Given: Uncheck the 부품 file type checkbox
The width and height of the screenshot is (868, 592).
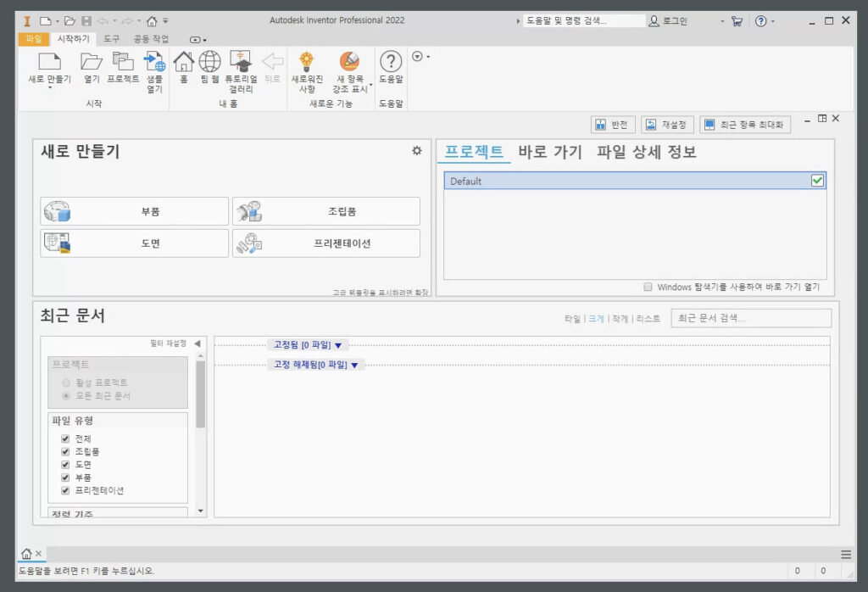Looking at the screenshot, I should click(x=65, y=478).
